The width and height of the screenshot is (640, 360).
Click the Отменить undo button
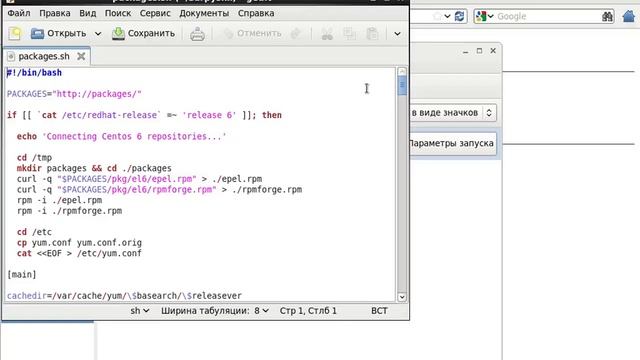coord(252,33)
